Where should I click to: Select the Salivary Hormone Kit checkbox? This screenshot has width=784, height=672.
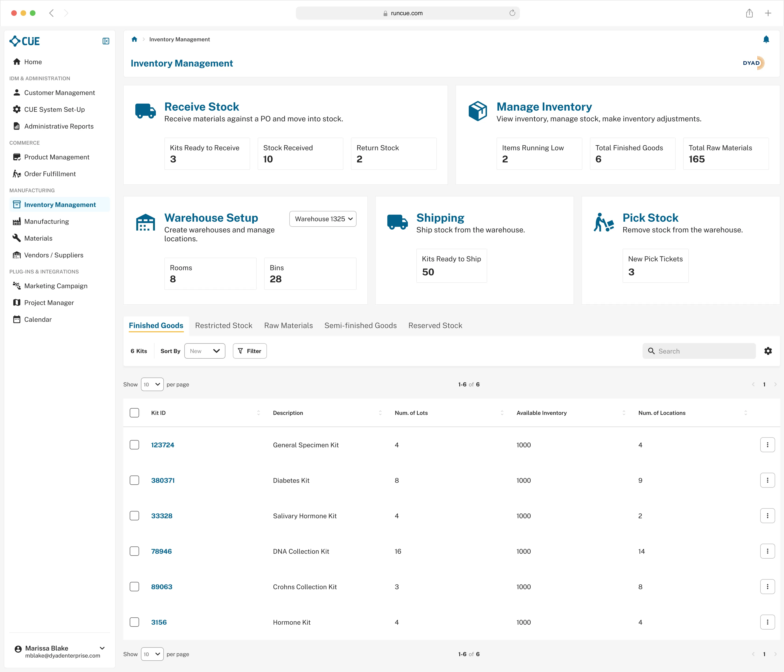click(134, 516)
